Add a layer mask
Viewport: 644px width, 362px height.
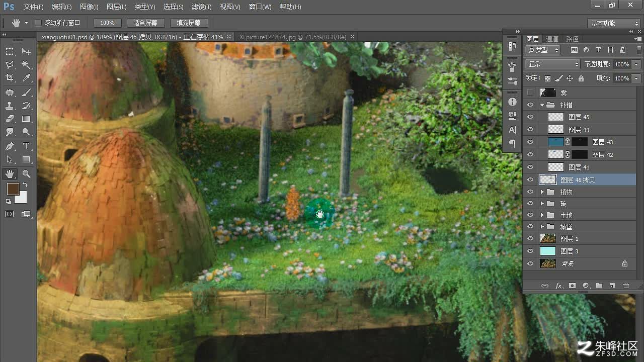pyautogui.click(x=572, y=286)
